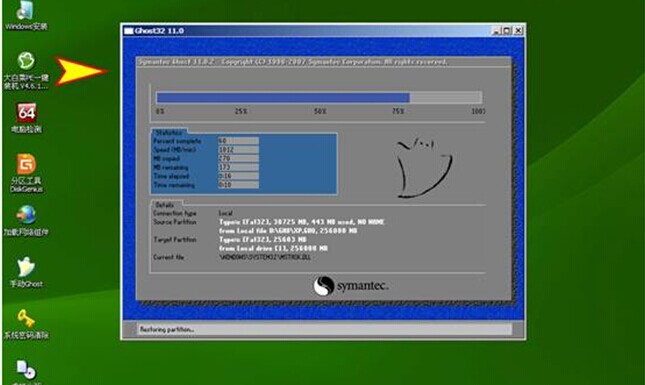Click the Ghost32 title bar window icon

[129, 31]
